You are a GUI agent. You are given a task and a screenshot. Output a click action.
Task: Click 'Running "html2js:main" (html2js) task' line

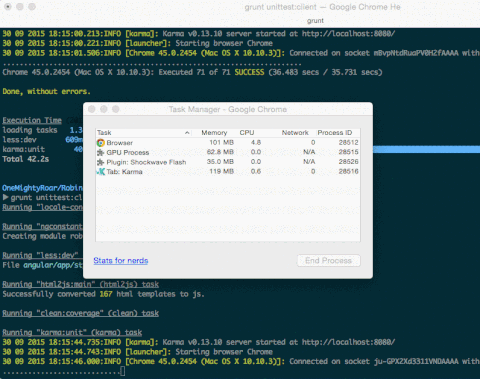click(80, 284)
